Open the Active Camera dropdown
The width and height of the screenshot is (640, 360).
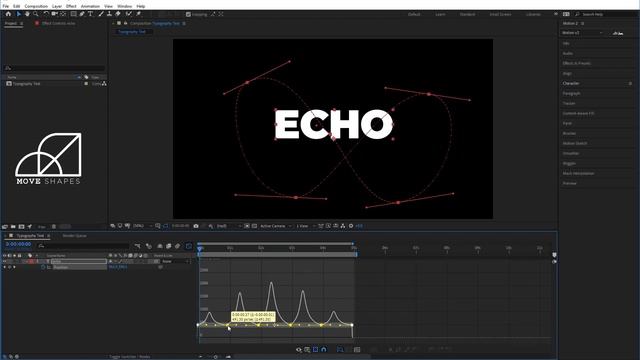pyautogui.click(x=276, y=226)
